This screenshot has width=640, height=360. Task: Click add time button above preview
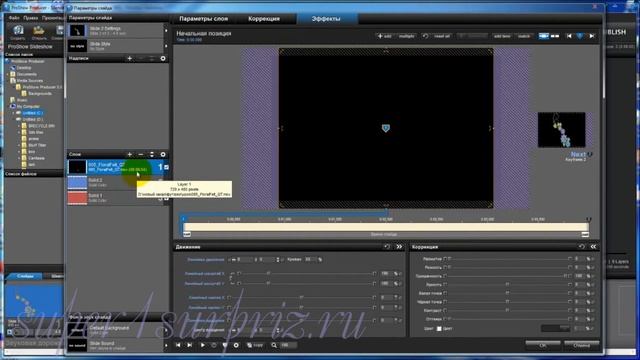[502, 36]
